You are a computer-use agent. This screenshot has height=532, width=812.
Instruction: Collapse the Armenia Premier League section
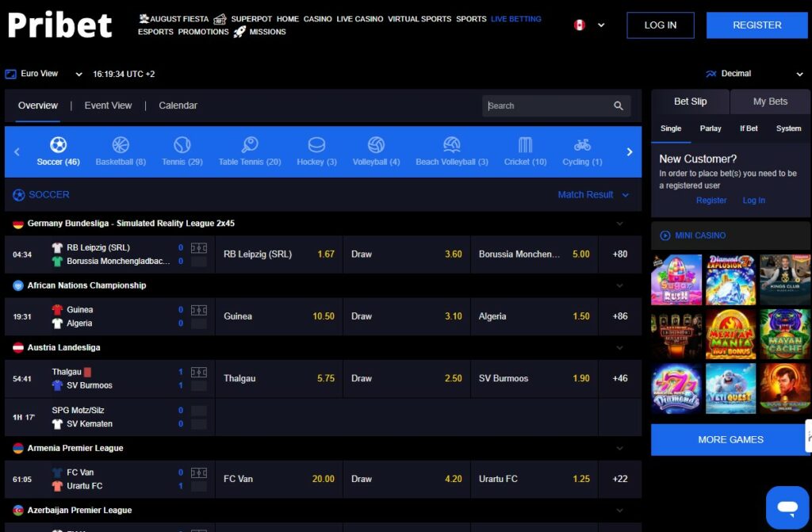[619, 449]
